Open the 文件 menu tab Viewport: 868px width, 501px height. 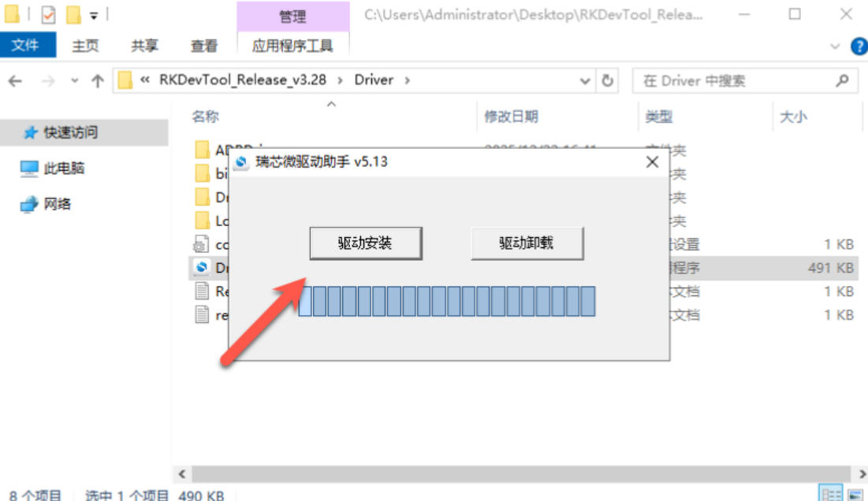pos(25,46)
